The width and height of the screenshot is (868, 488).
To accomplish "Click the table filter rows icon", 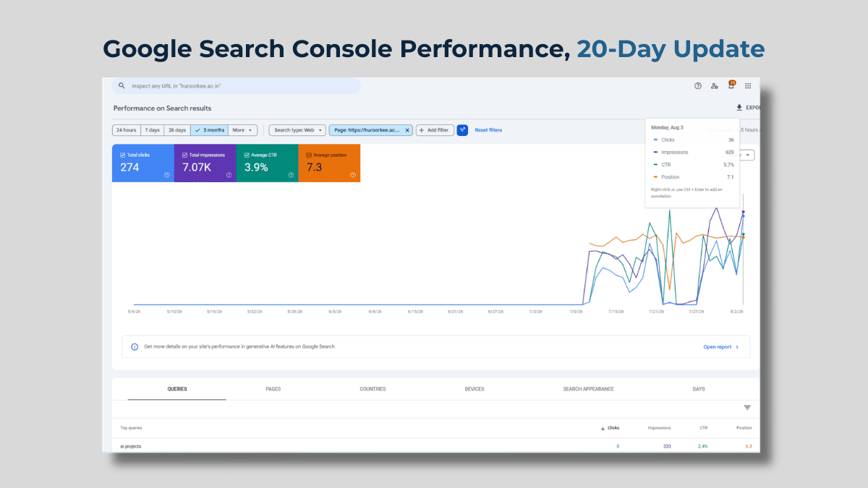I will tap(747, 408).
